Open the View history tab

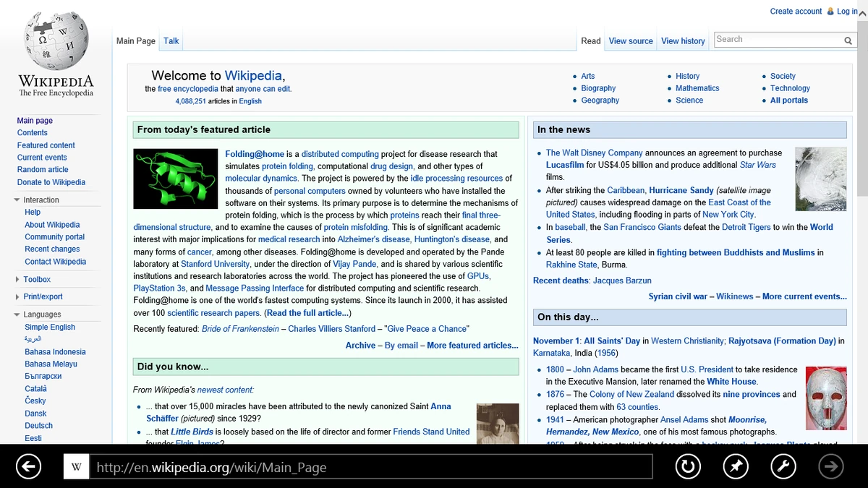pyautogui.click(x=683, y=40)
